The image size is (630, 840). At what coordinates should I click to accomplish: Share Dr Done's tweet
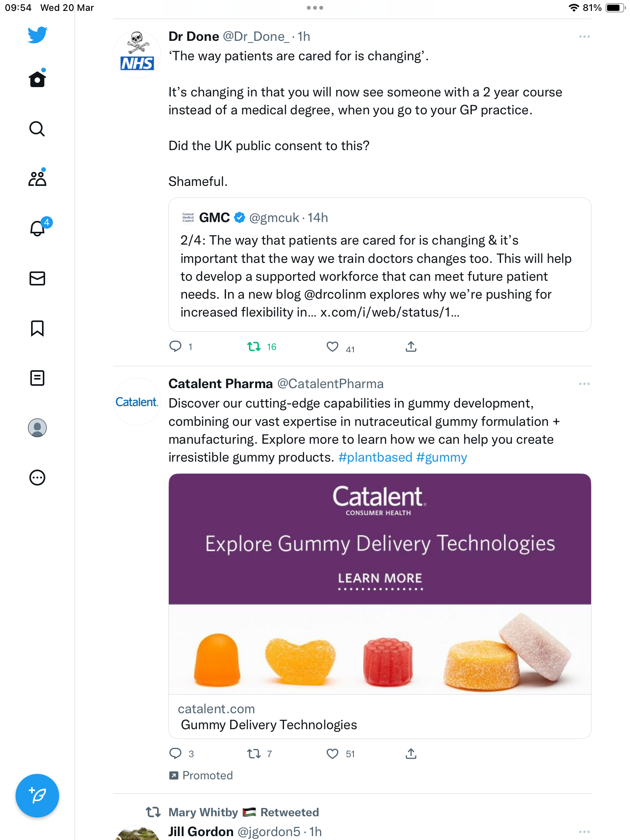click(x=411, y=346)
